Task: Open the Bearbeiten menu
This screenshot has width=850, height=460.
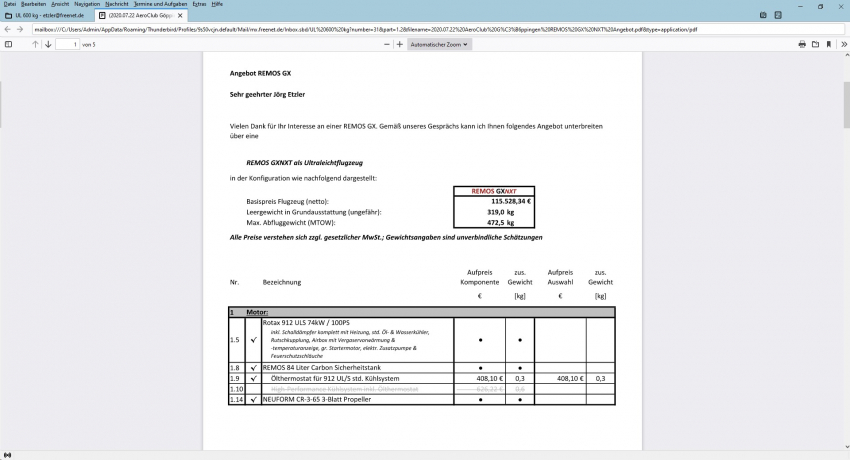Action: tap(33, 4)
